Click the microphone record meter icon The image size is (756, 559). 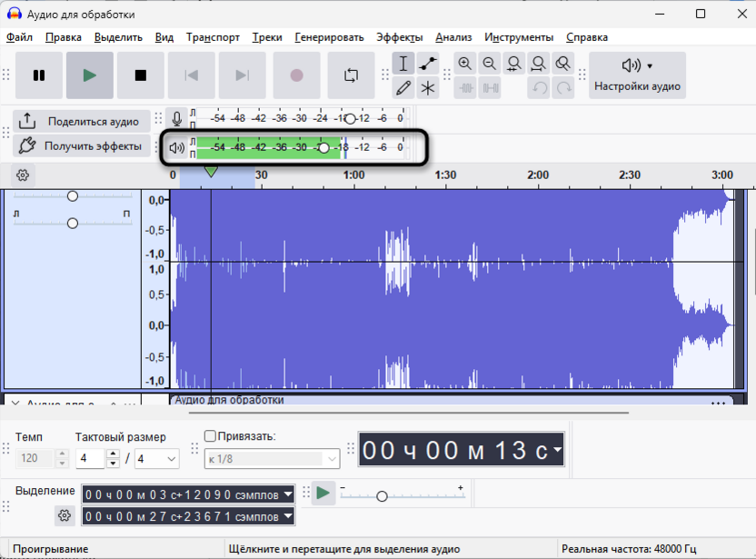[x=177, y=118]
